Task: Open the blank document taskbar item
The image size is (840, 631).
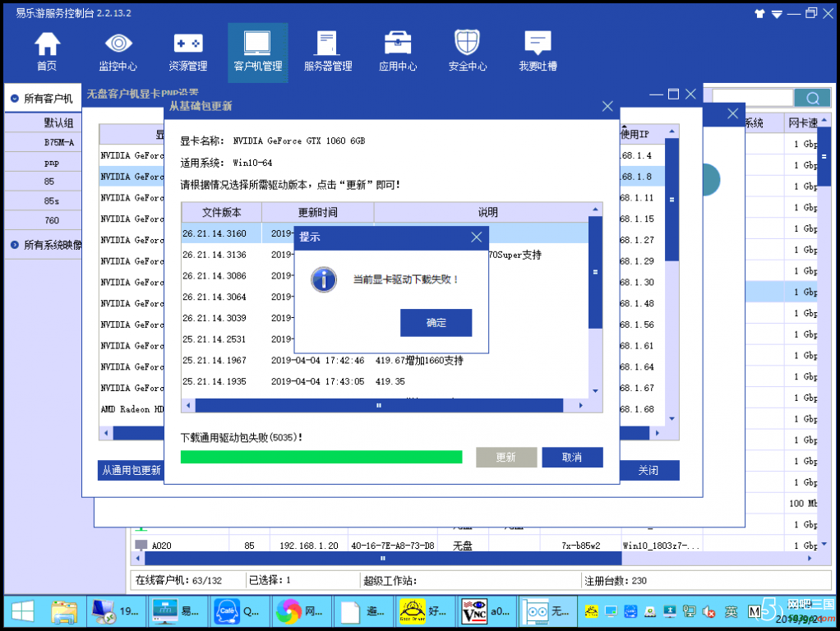Action: coord(363,611)
